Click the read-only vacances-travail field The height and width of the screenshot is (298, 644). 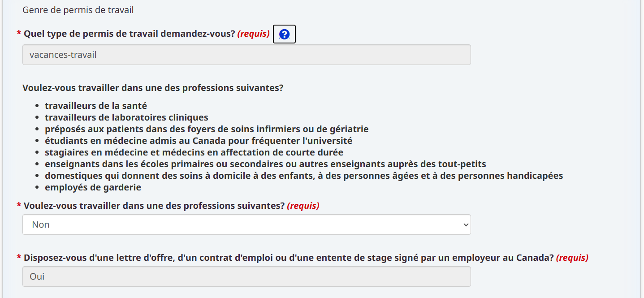246,55
